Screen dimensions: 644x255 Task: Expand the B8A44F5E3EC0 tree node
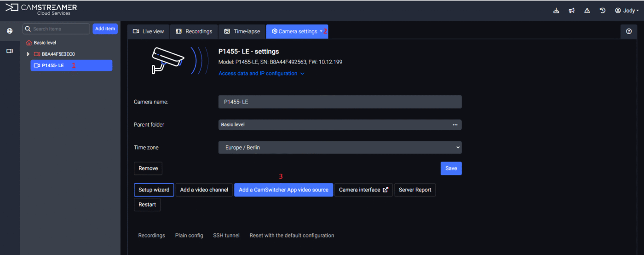[28, 54]
